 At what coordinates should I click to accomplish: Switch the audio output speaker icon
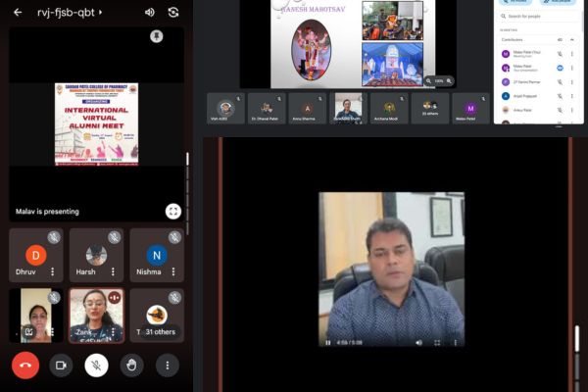(x=149, y=13)
